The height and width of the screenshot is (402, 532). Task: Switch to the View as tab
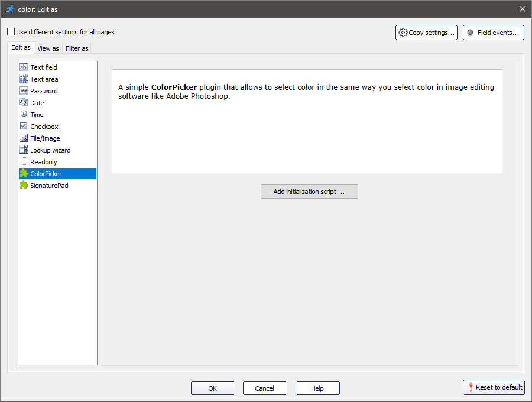(x=48, y=48)
